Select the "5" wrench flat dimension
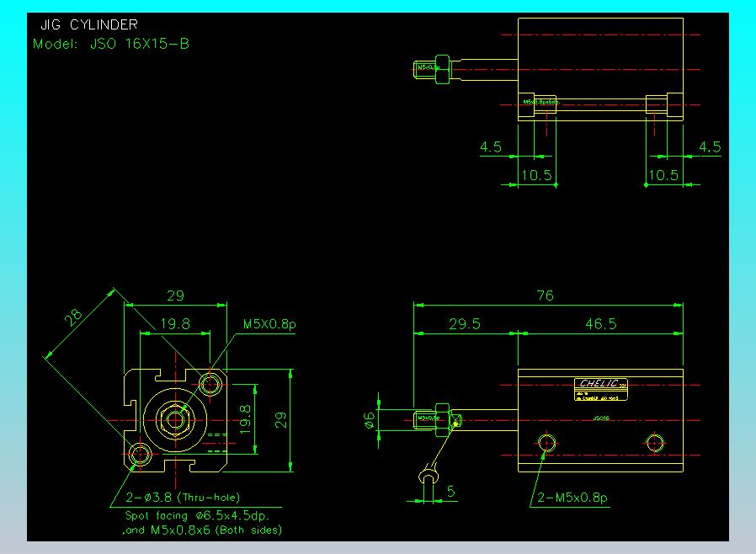Image resolution: width=756 pixels, height=554 pixels. 450,492
